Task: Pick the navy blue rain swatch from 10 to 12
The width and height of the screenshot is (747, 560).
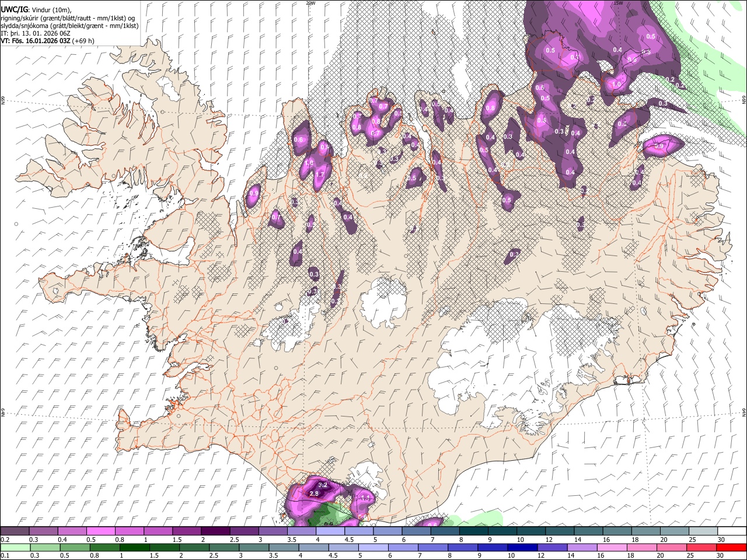Action: point(522,547)
